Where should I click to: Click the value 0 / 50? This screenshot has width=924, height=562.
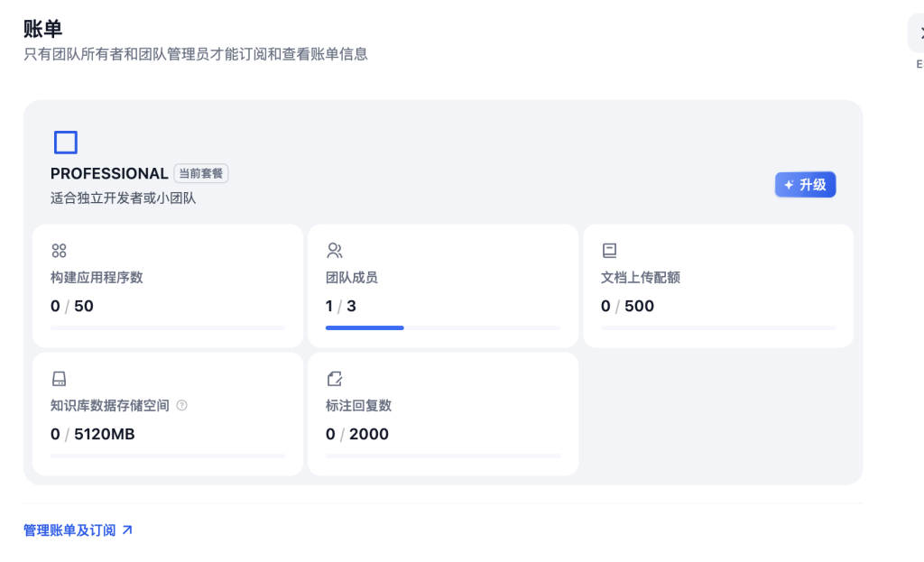(72, 307)
